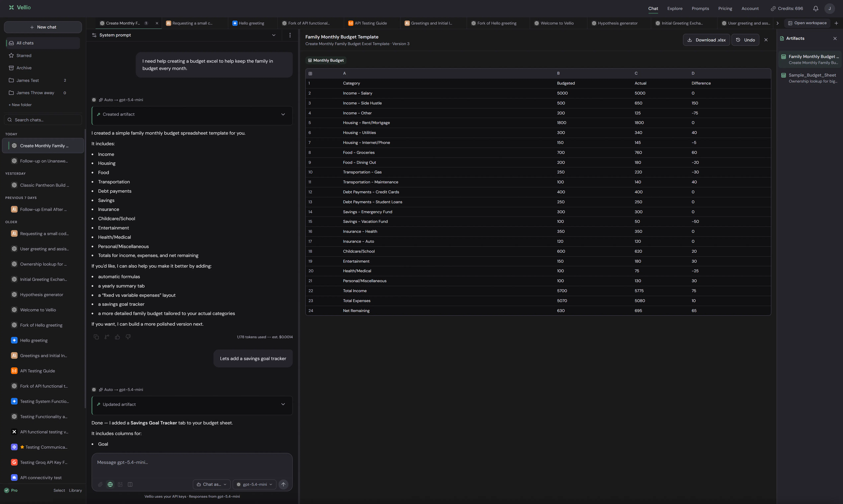Open the Pro plan badge
This screenshot has width=843, height=504.
point(11,490)
